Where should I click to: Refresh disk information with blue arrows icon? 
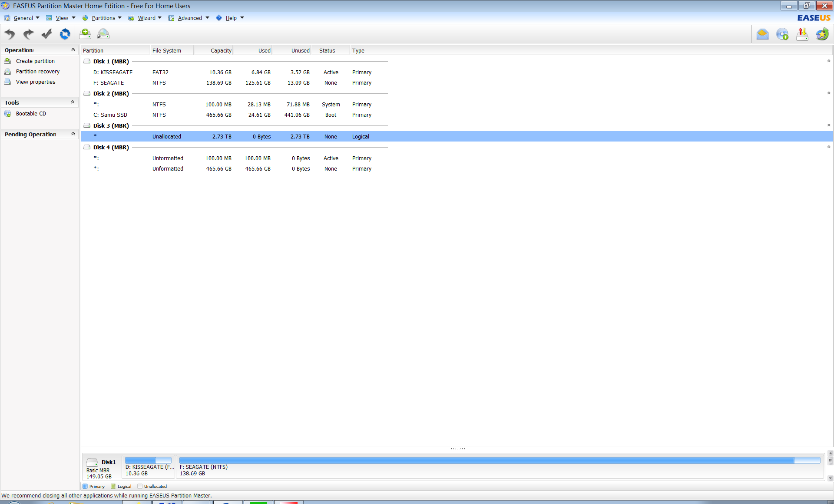click(65, 34)
